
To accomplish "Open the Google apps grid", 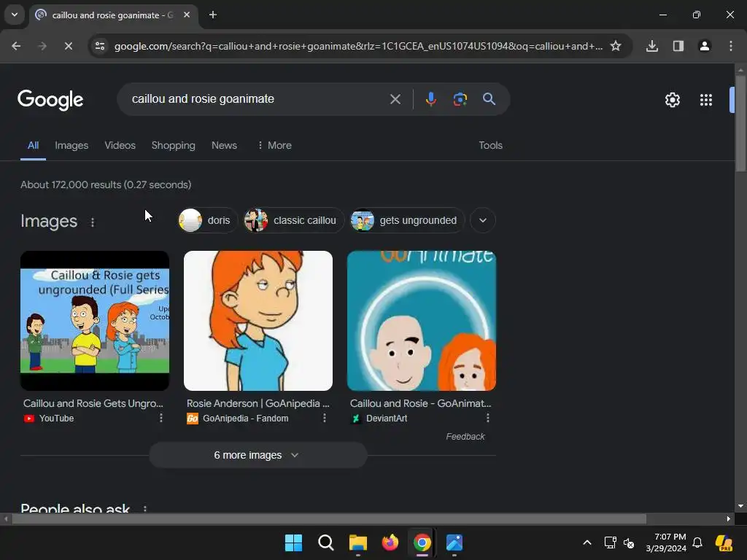I will click(x=706, y=100).
